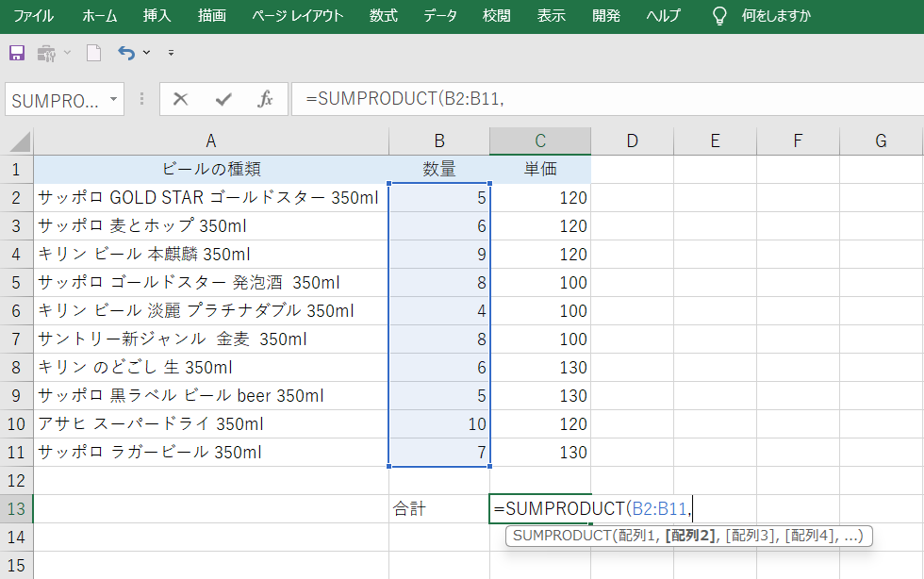Click the Insert Function fx icon

pos(267,98)
